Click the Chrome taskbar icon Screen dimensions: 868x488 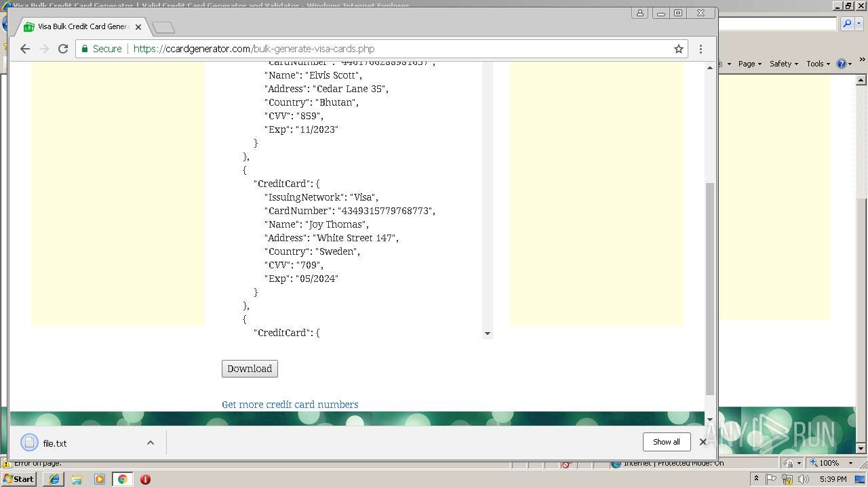click(x=122, y=479)
